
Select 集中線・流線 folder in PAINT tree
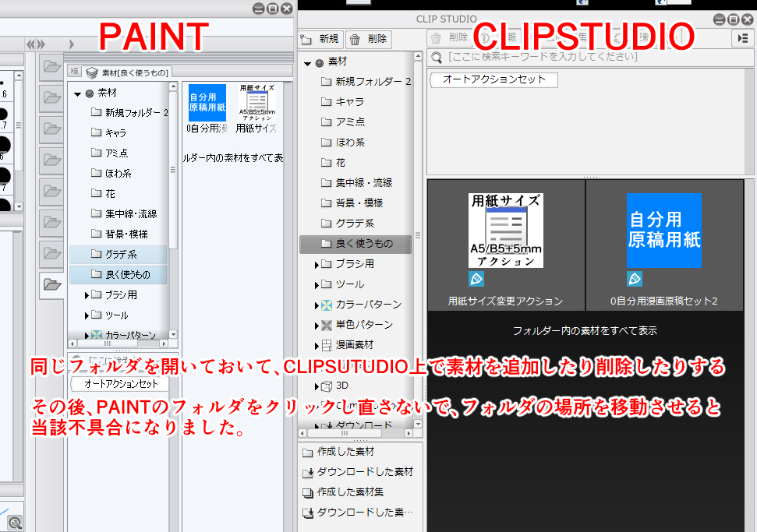click(x=124, y=213)
